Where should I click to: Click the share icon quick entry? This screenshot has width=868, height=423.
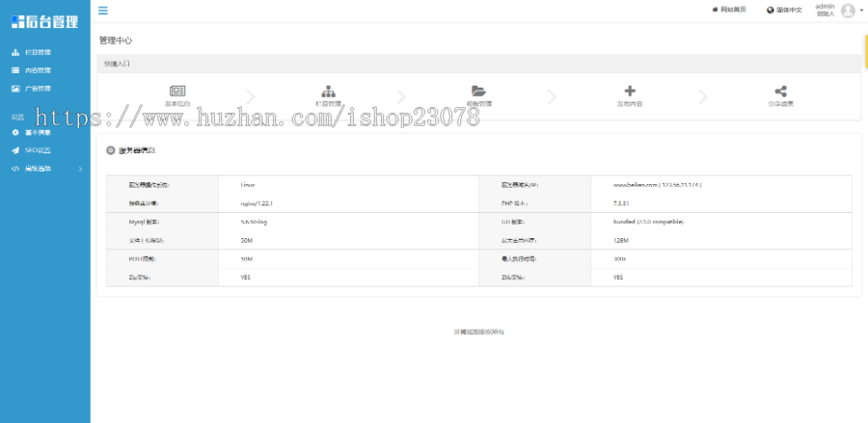780,92
